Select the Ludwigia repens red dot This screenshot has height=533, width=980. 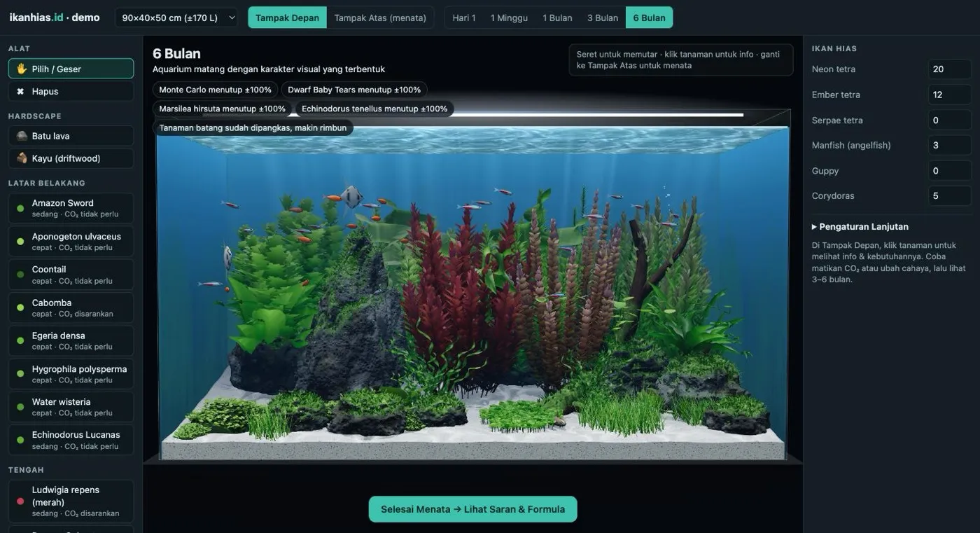pyautogui.click(x=20, y=501)
